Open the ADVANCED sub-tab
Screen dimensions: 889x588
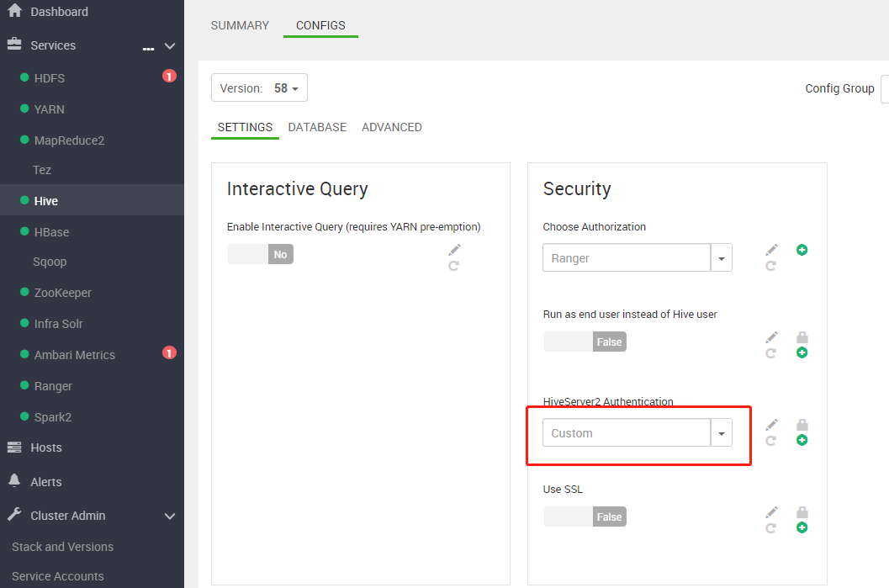tap(392, 127)
